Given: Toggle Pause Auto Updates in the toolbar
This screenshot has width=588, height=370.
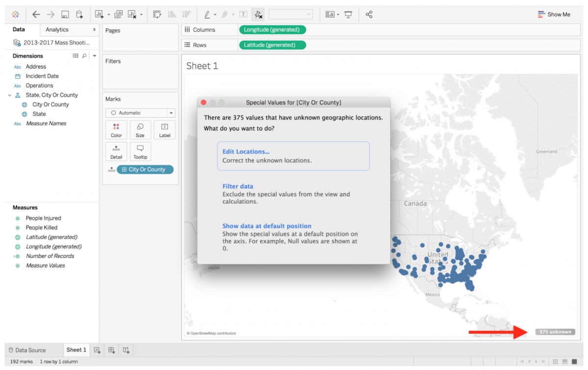Looking at the screenshot, I should 258,14.
